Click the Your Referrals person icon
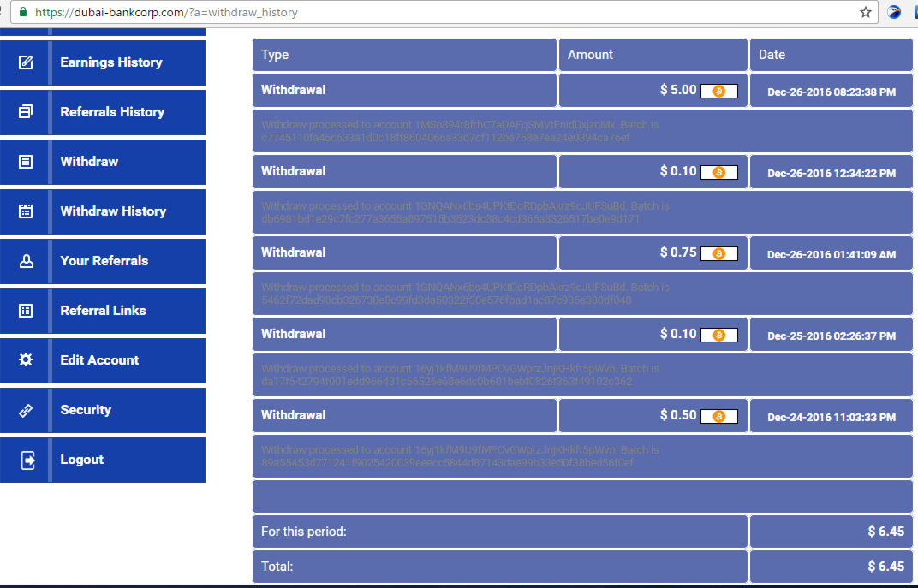Viewport: 918px width, 588px height. (26, 261)
